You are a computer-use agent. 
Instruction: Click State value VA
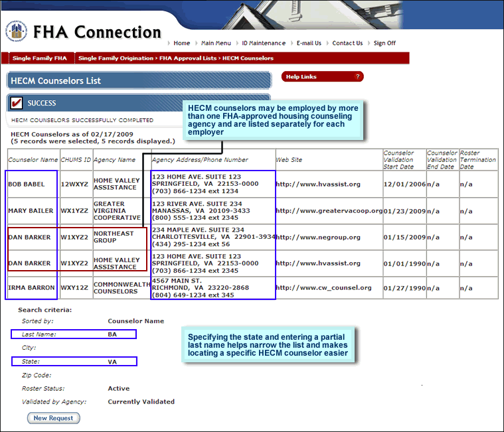(112, 362)
